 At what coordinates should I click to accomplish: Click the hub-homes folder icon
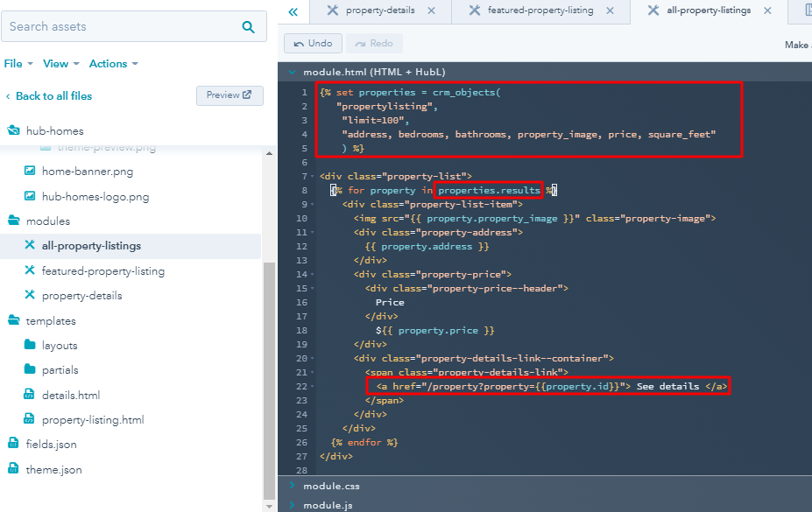[14, 130]
